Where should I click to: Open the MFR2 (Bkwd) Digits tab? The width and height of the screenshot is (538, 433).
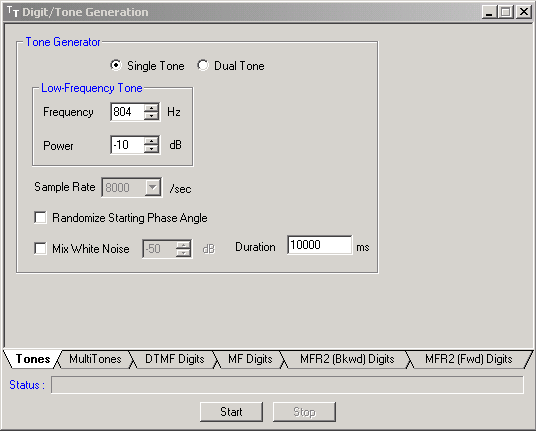click(347, 359)
